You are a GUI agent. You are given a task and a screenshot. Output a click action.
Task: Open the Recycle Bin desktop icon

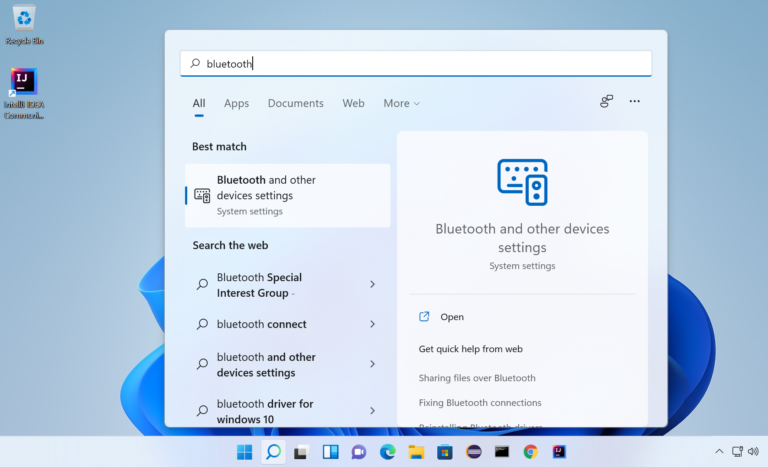pos(24,25)
